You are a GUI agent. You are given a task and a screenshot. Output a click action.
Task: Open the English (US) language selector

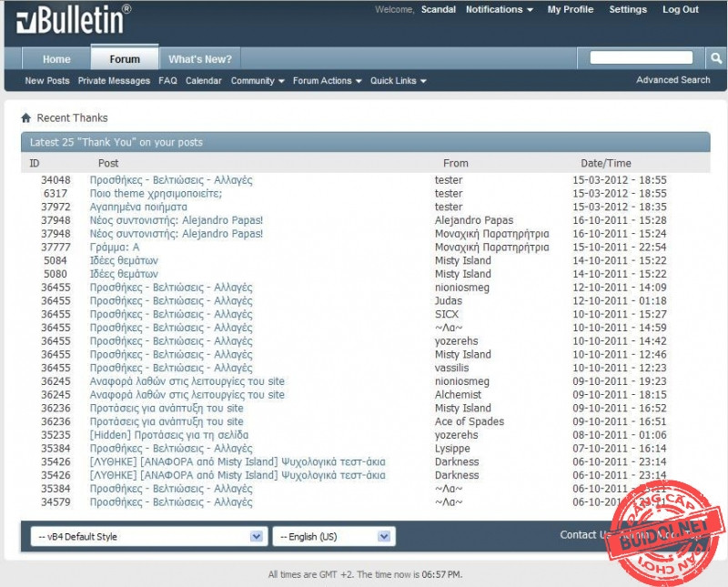[334, 537]
